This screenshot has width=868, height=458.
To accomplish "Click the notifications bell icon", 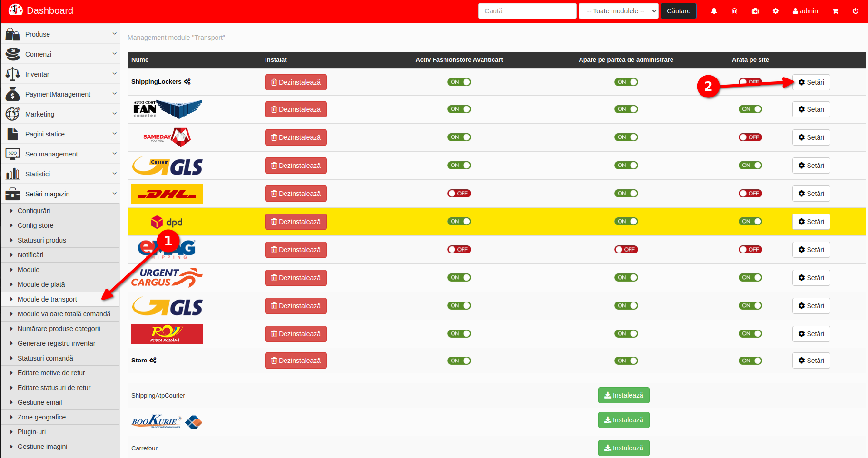I will click(714, 11).
